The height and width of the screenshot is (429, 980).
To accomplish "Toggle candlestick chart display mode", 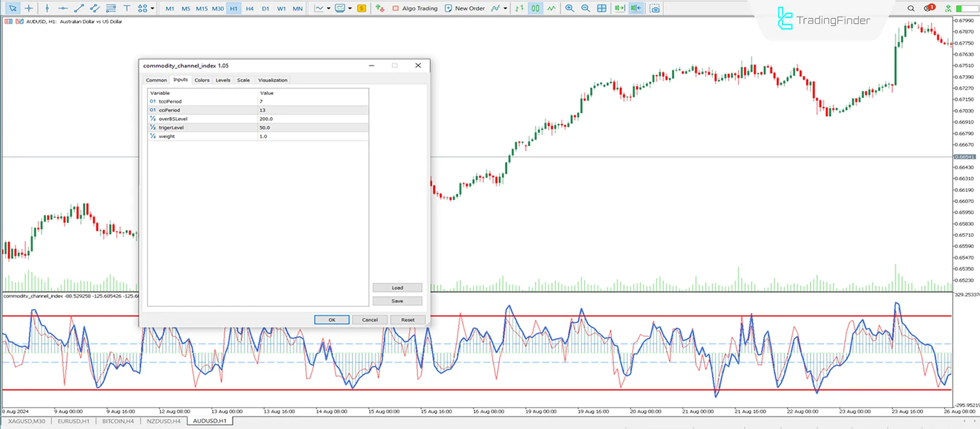I will click(535, 8).
